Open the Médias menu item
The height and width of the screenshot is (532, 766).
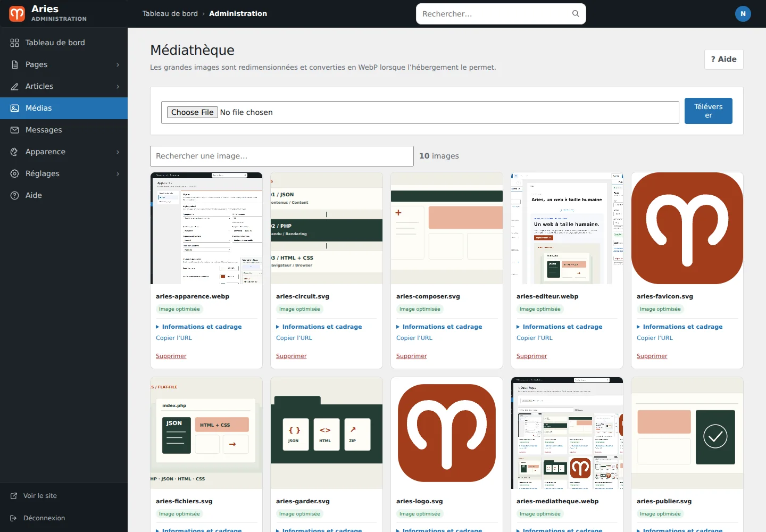pyautogui.click(x=64, y=108)
